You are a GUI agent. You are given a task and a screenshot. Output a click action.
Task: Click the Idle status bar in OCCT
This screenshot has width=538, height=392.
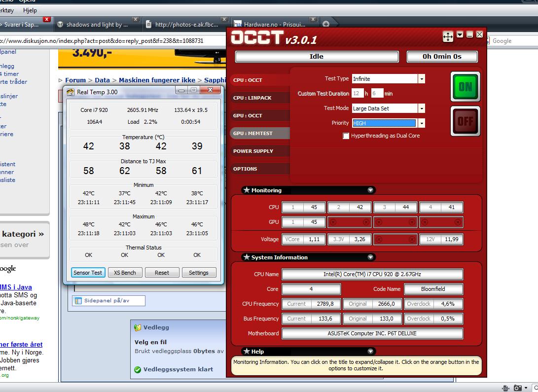point(317,57)
